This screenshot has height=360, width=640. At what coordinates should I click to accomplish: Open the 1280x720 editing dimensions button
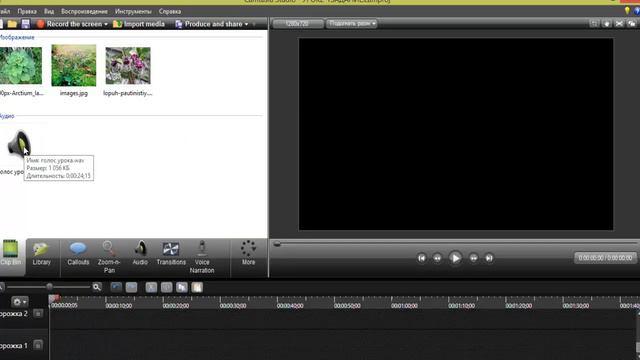pos(298,24)
